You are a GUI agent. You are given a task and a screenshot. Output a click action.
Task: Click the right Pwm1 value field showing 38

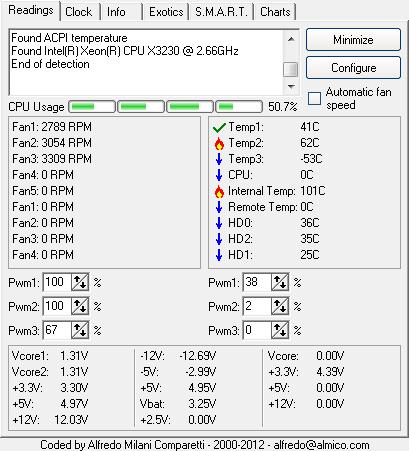click(257, 283)
